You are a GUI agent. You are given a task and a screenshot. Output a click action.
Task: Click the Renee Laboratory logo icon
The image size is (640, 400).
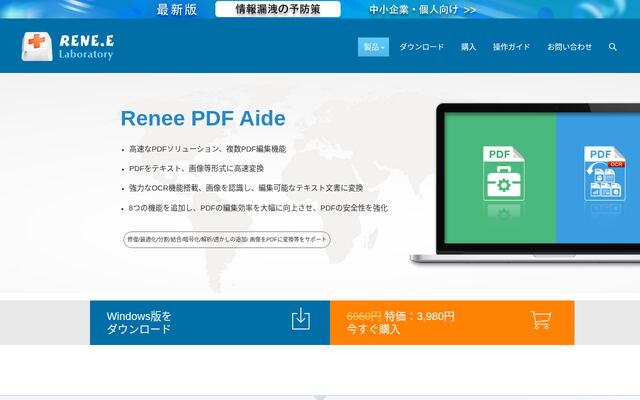click(x=37, y=46)
